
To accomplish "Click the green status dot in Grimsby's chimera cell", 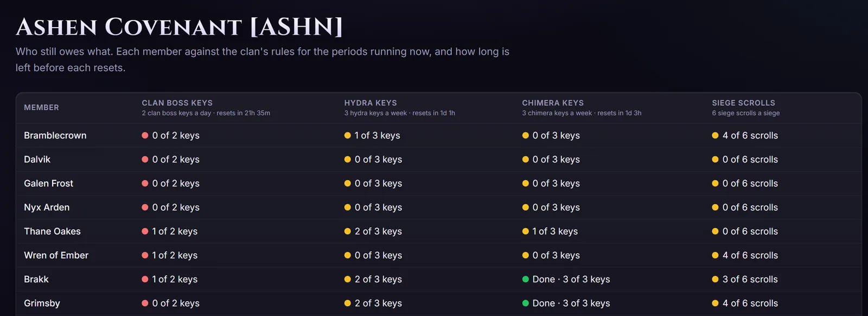I will point(525,303).
